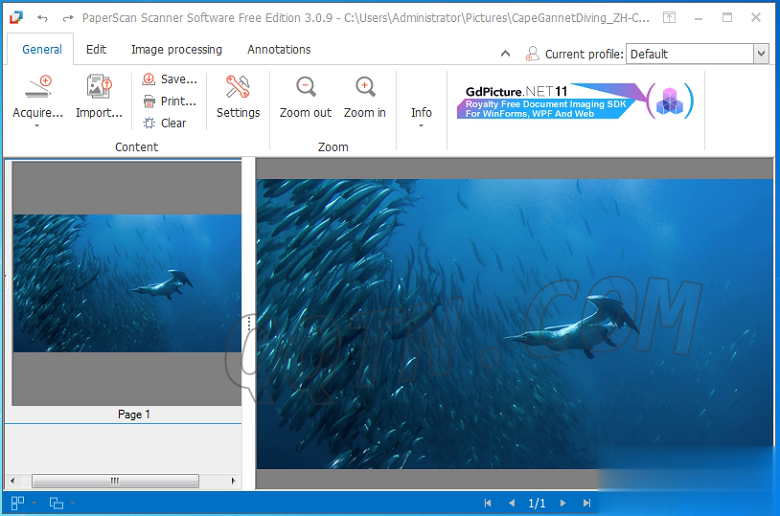Screen dimensions: 780x516
Task: Click Save in the Content group
Action: 169,79
